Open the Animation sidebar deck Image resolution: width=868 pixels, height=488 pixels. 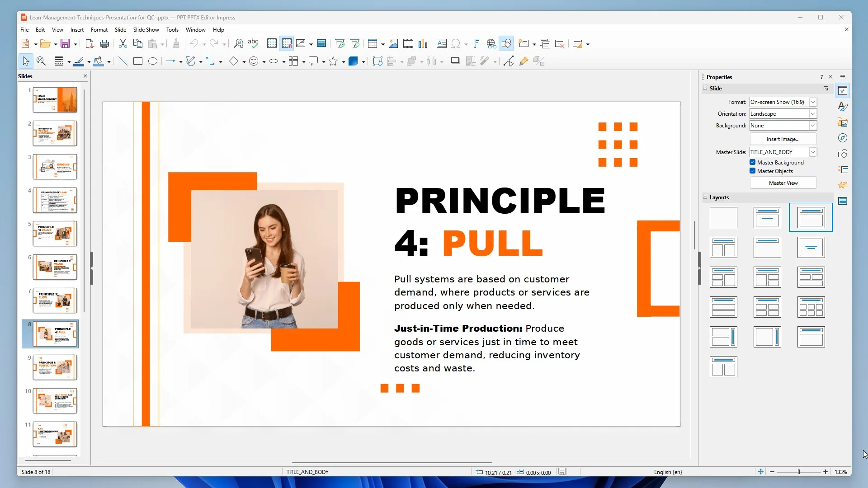click(x=843, y=185)
